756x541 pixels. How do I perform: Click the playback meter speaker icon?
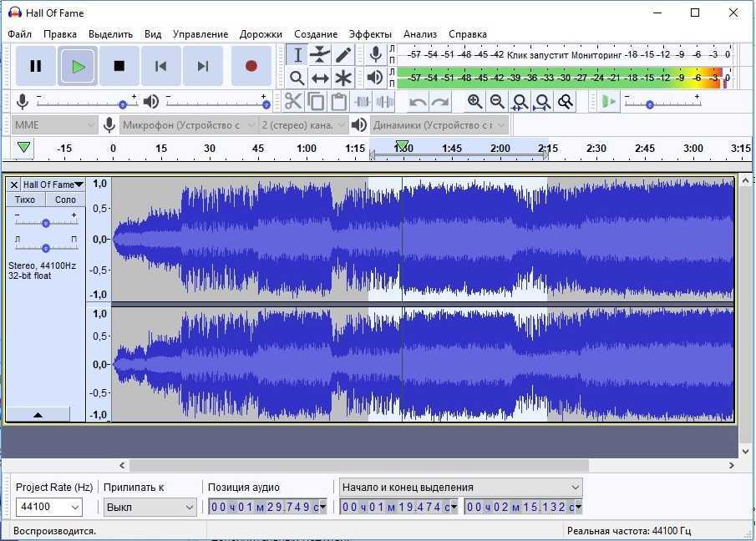[375, 78]
